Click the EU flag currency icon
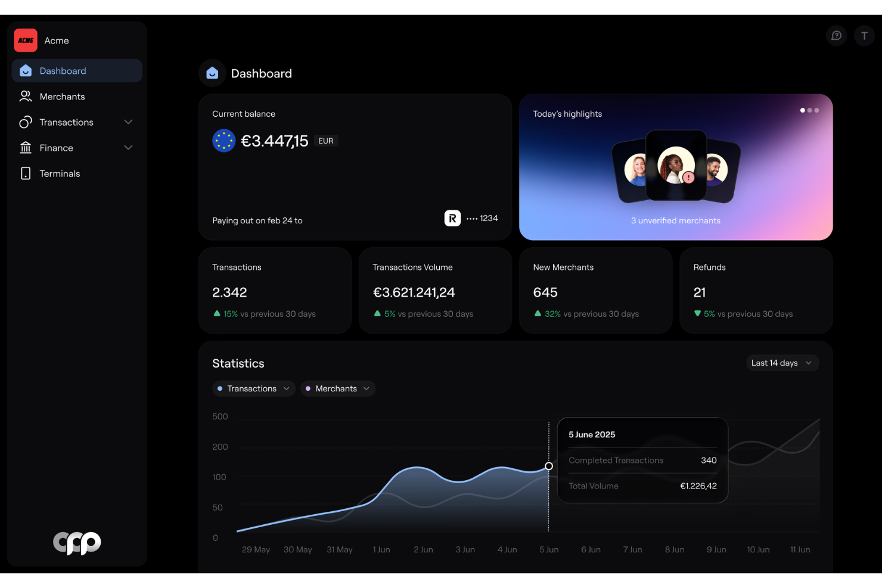This screenshot has width=882, height=588. pos(224,141)
